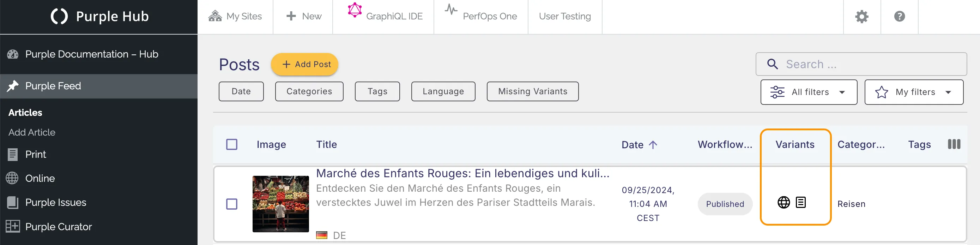Click the All filters sliders icon
Viewport: 980px width, 245px height.
click(x=777, y=92)
